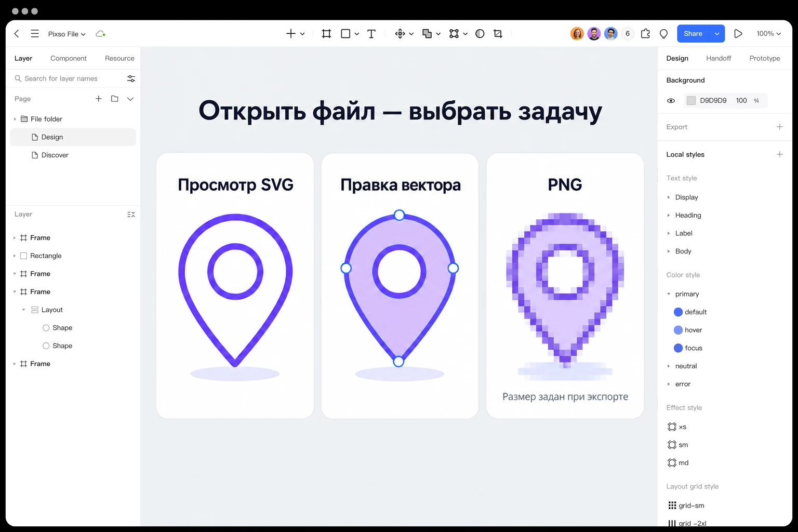798x532 pixels.
Task: Click the cloud sync status icon
Action: pyautogui.click(x=100, y=34)
